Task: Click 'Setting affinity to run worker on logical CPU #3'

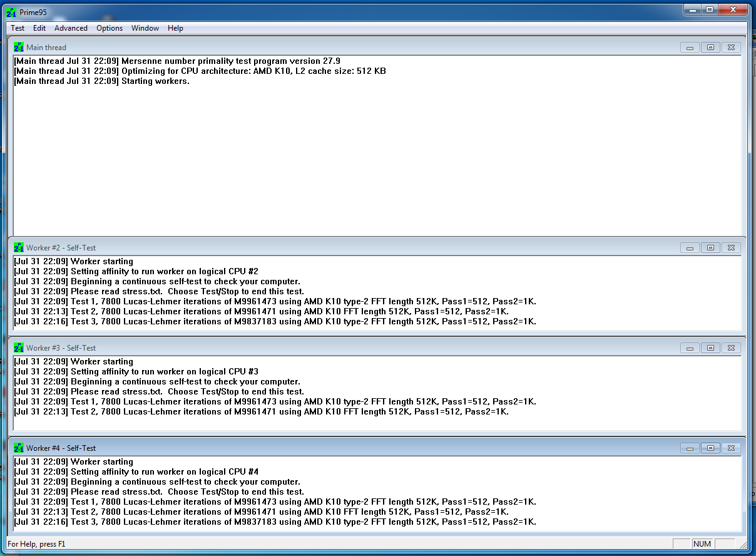Action: [x=136, y=372]
